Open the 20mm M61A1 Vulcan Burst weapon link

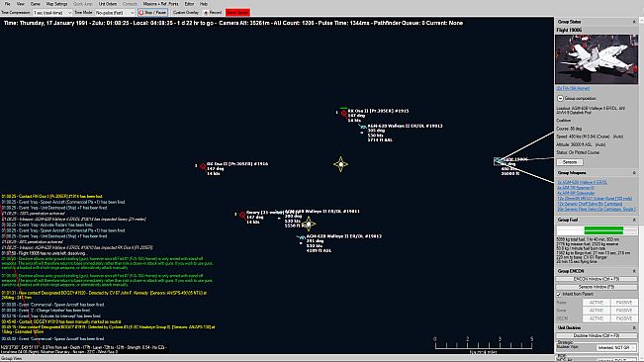point(595,198)
